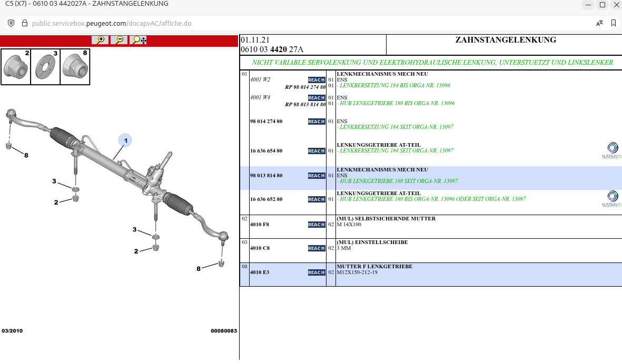
Task: Select part number 4010 E3
Action: coord(260,272)
